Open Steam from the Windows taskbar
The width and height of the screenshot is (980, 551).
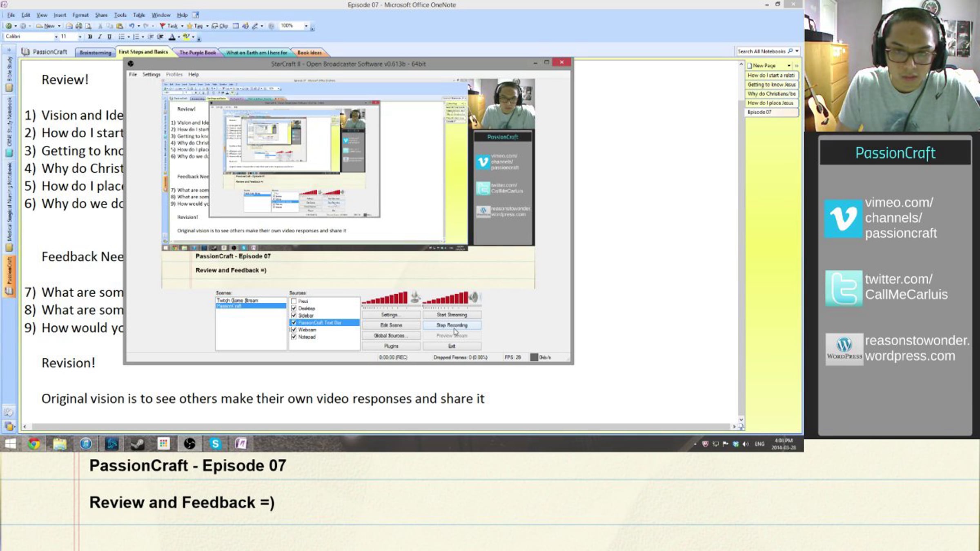[138, 444]
